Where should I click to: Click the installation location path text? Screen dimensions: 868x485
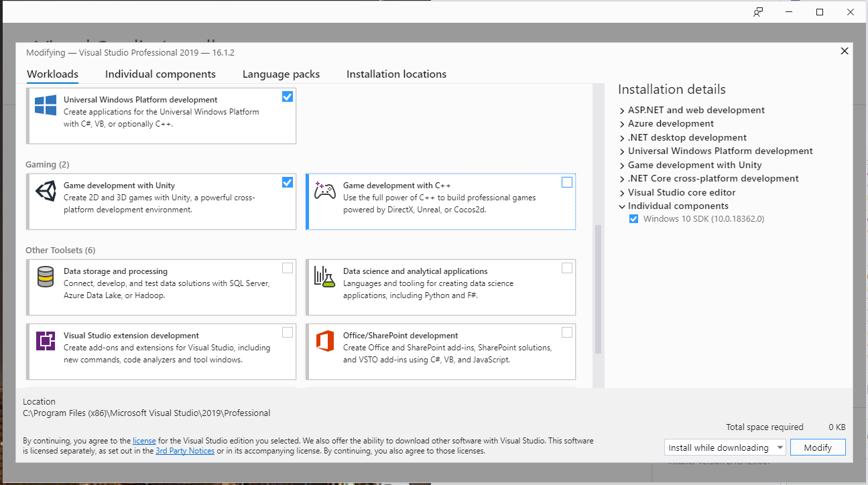point(147,413)
